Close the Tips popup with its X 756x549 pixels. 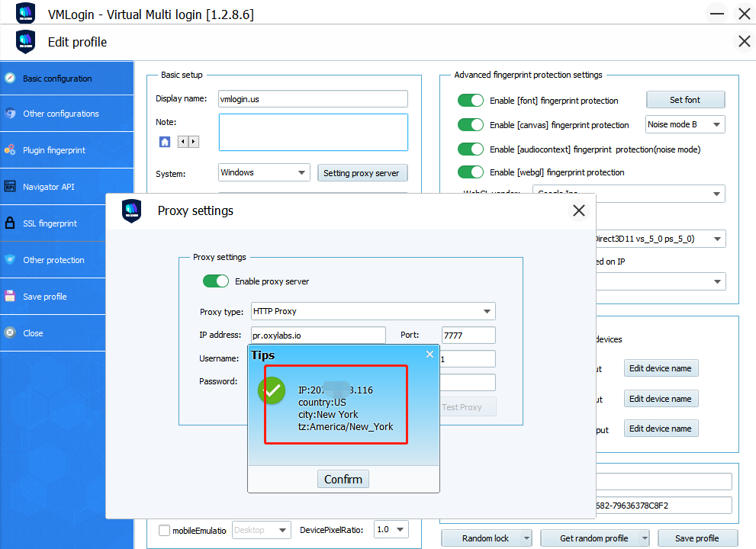coord(430,355)
